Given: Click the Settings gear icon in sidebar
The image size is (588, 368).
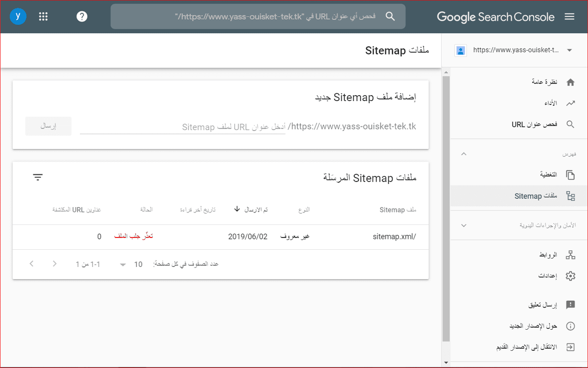Looking at the screenshot, I should click(x=570, y=276).
